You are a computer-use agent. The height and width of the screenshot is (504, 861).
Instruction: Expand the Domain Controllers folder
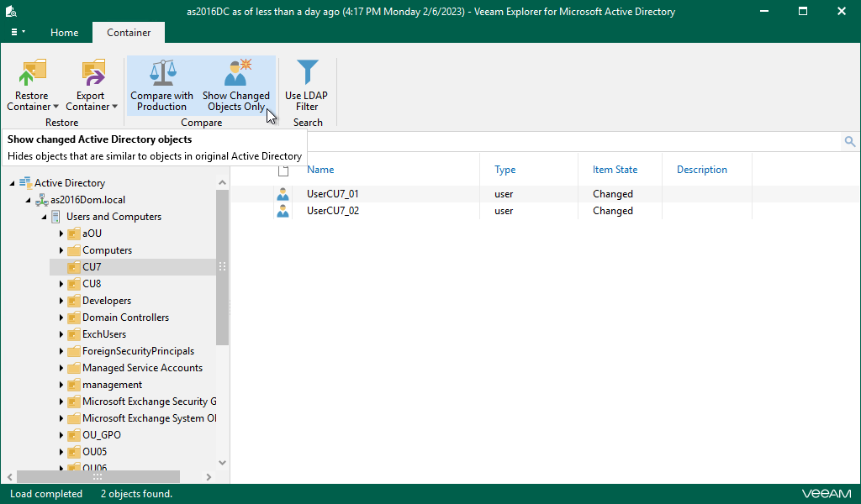(61, 318)
